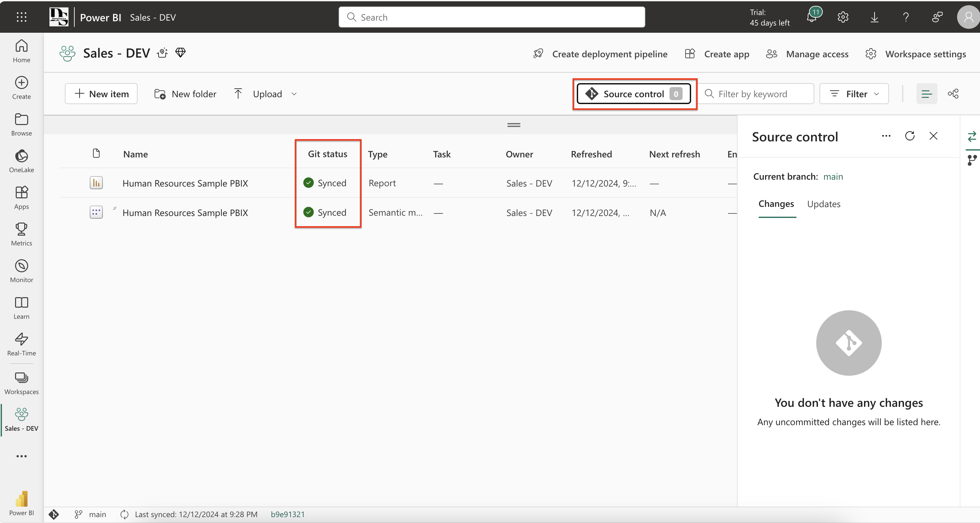Click the download icon in top bar
This screenshot has width=980, height=523.
point(874,17)
